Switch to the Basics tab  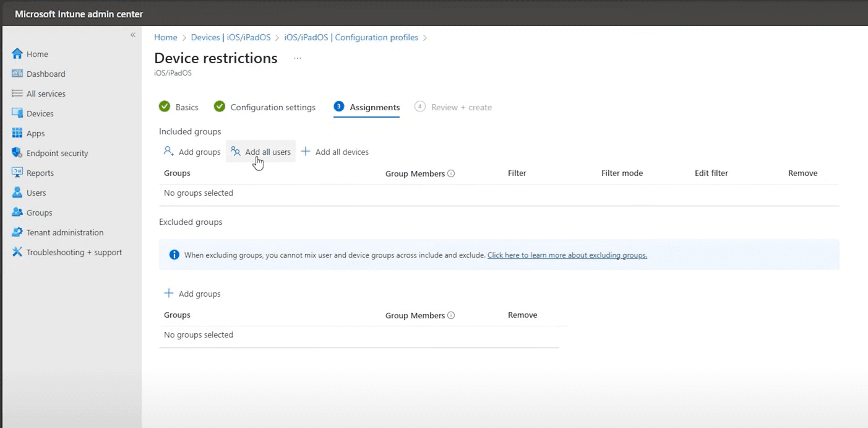coord(187,107)
